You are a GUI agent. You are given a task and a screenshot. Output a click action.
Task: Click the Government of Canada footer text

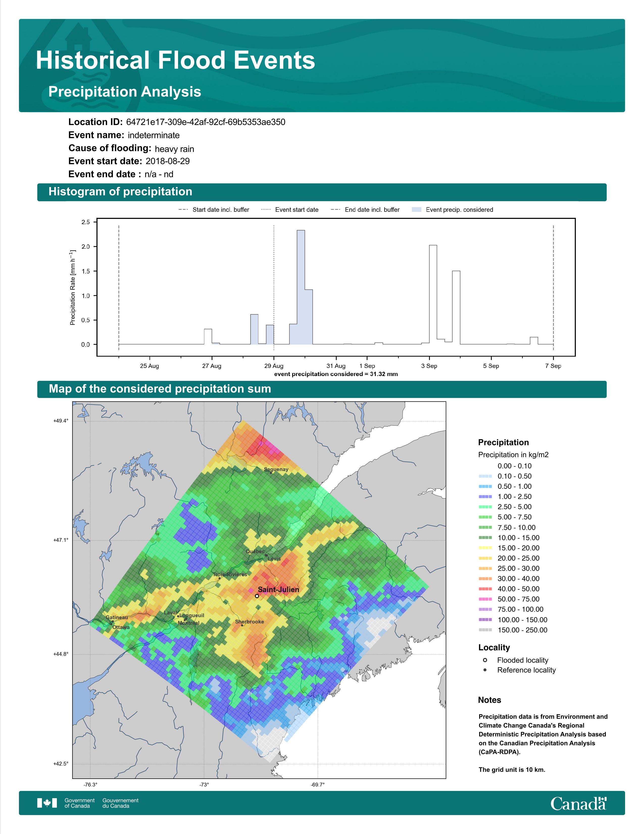[79, 803]
